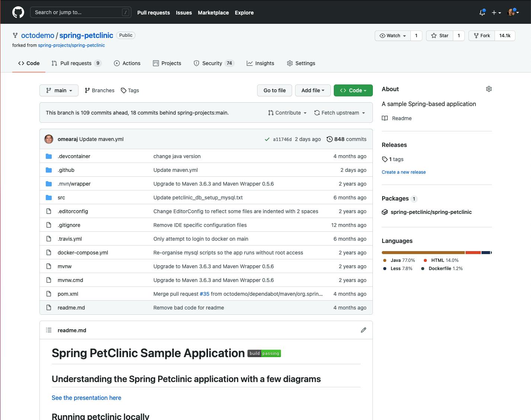The width and height of the screenshot is (531, 420).
Task: Open the notifications bell
Action: click(x=482, y=12)
